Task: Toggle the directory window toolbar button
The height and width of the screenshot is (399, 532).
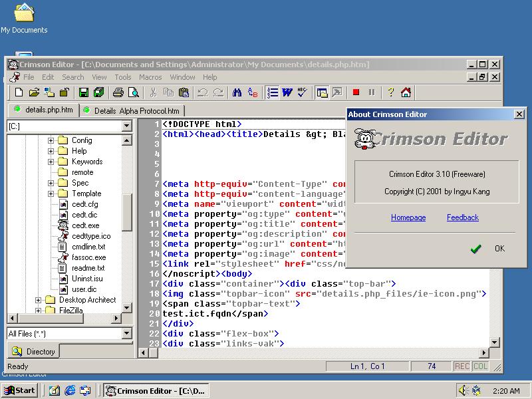Action: pyautogui.click(x=323, y=92)
